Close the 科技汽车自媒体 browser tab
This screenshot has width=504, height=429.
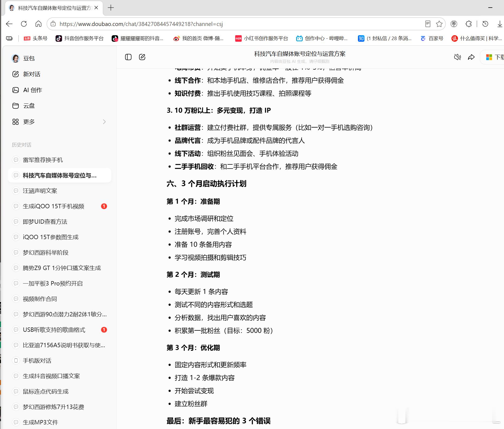point(96,8)
